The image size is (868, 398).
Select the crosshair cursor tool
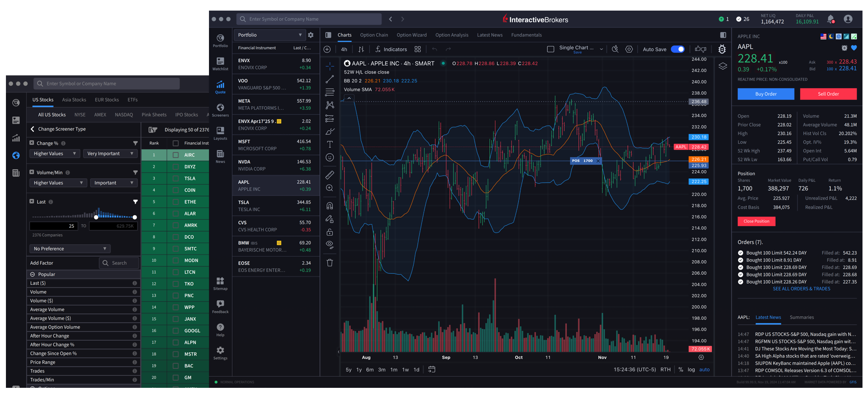tap(330, 66)
